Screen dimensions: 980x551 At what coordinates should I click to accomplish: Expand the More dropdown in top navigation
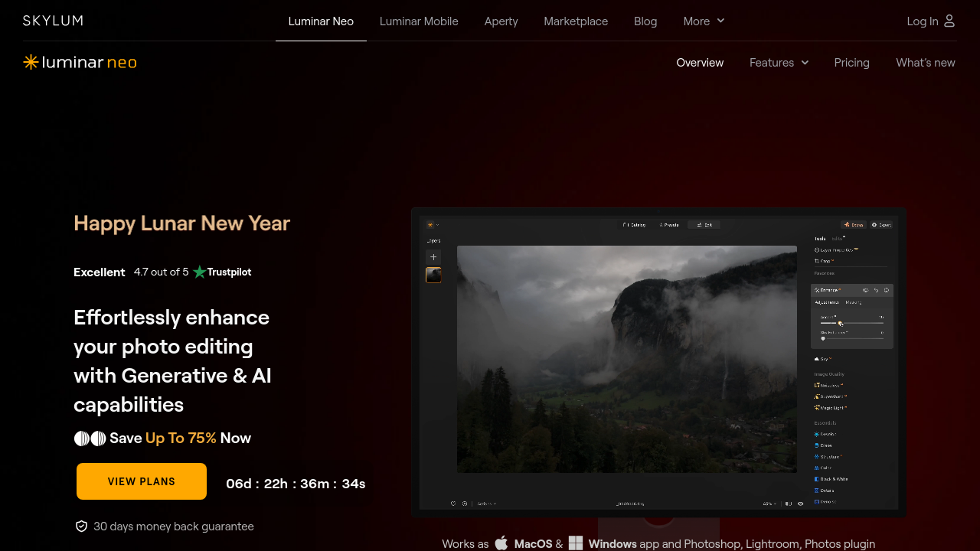click(704, 21)
